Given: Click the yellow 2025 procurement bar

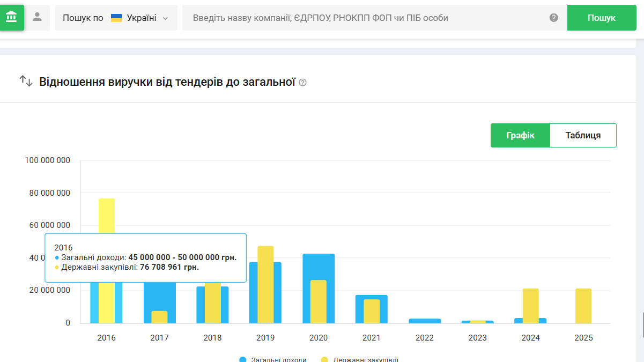Looking at the screenshot, I should point(583,306).
